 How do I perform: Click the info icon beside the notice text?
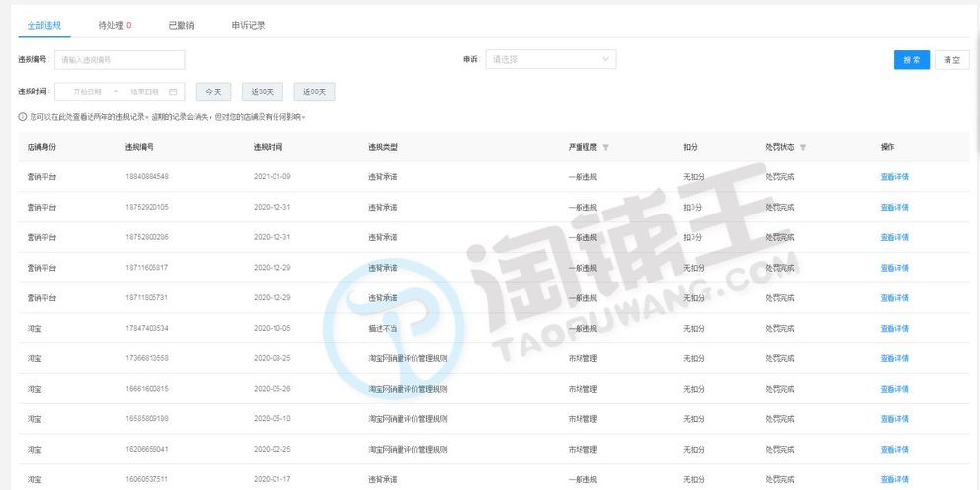click(22, 117)
